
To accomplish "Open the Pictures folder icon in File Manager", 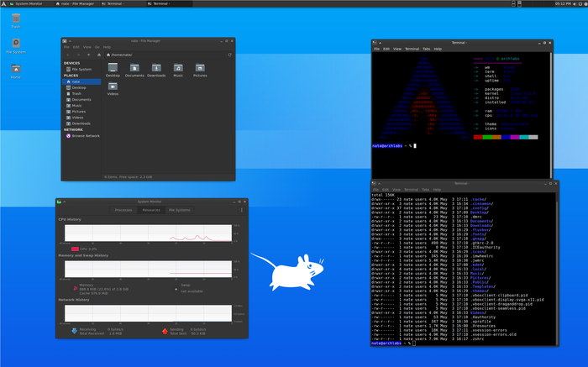I will [200, 70].
